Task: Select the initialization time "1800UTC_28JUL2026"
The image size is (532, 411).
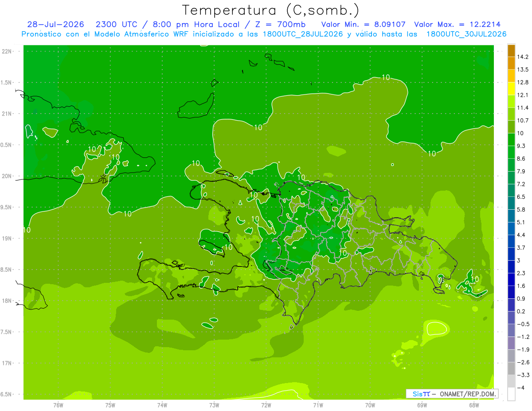Action: [301, 34]
